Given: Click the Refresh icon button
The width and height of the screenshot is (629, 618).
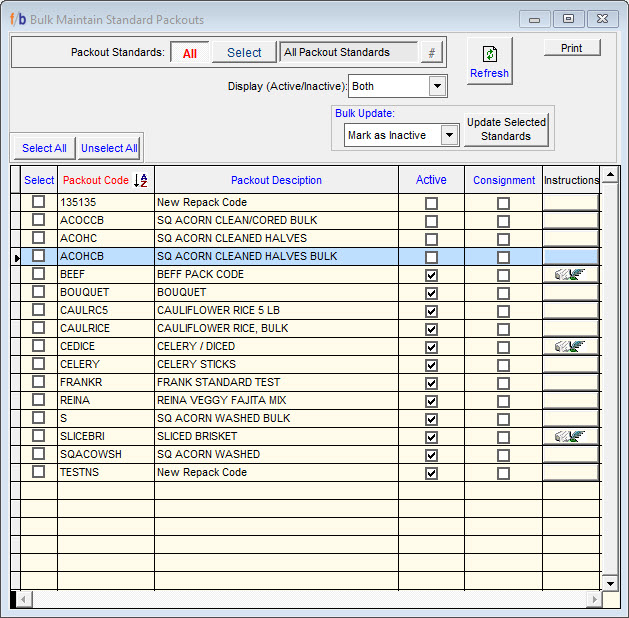Looking at the screenshot, I should click(x=489, y=61).
